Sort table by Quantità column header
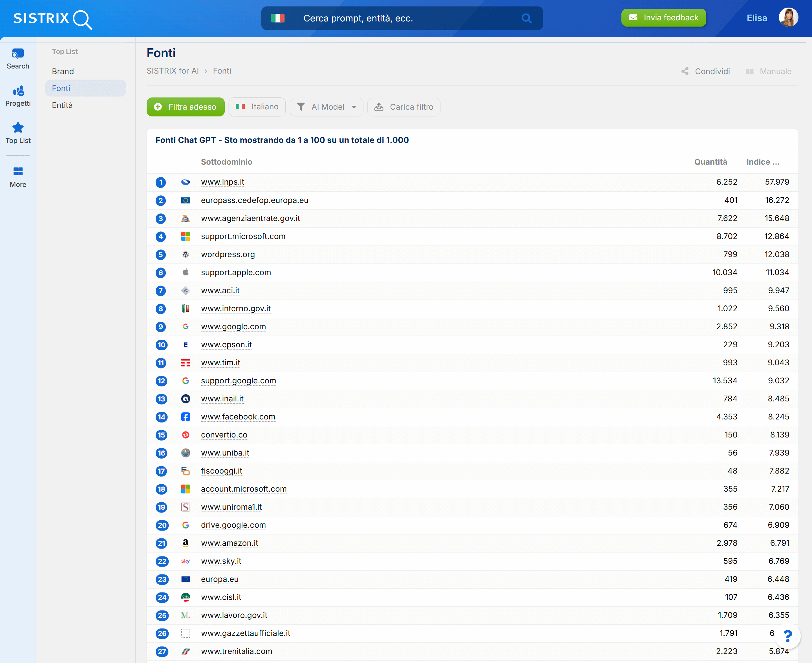Image resolution: width=812 pixels, height=663 pixels. coord(710,162)
